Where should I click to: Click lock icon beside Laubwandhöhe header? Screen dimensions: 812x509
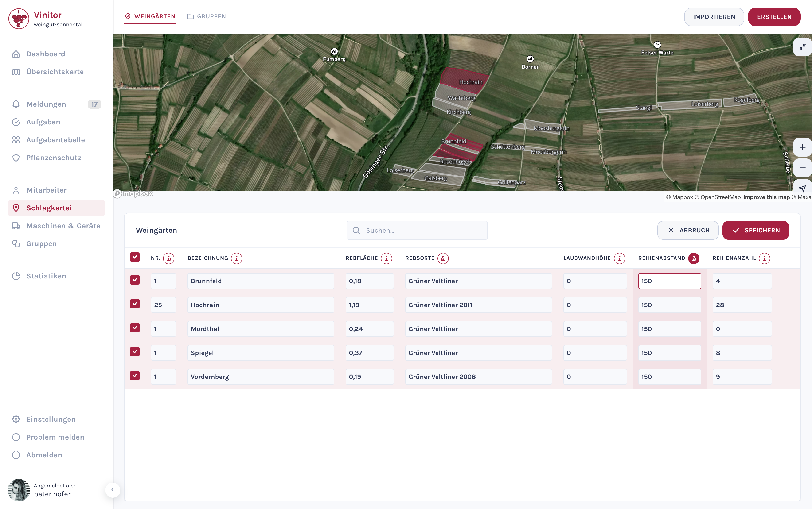(x=619, y=258)
